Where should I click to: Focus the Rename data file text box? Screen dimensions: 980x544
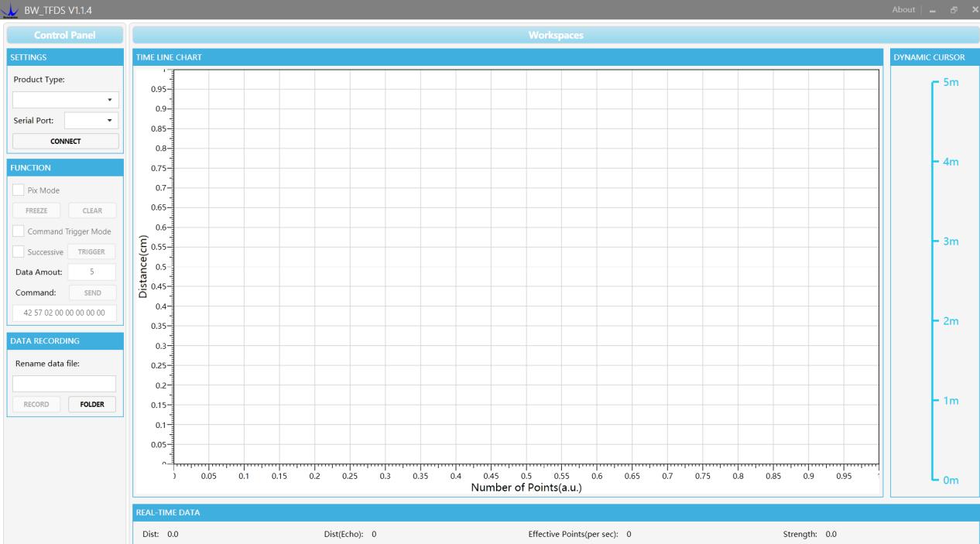[x=64, y=384]
